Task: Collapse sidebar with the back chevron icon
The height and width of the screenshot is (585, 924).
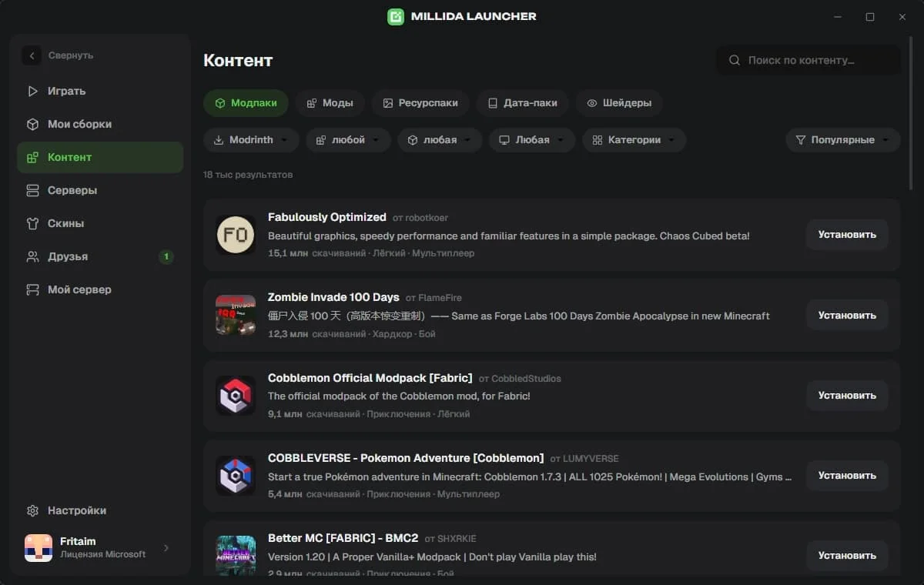Action: pyautogui.click(x=32, y=55)
